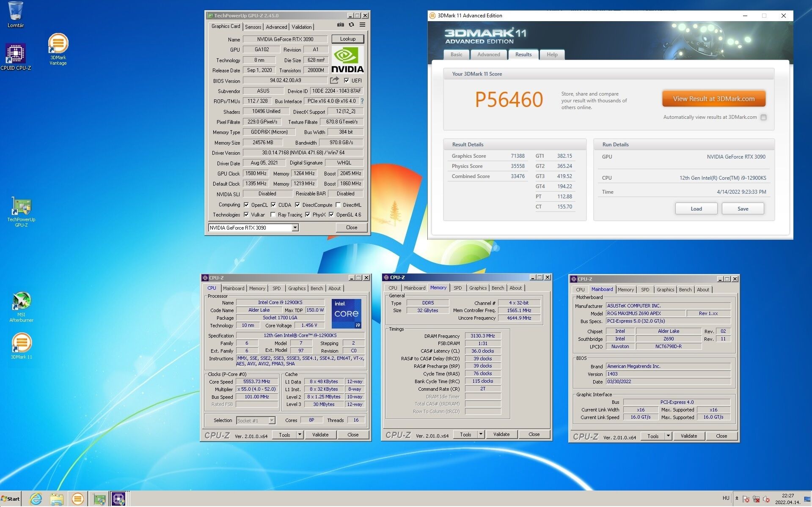The image size is (812, 507).
Task: Toggle the PhysX checkbox
Action: [x=308, y=214]
